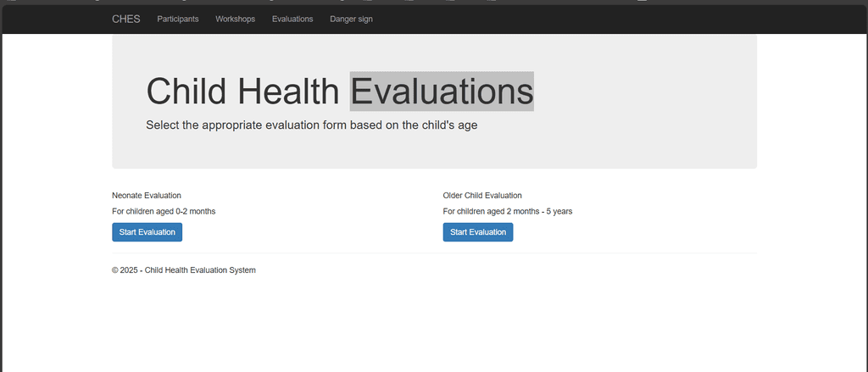Start the Older Child Evaluation form
868x372 pixels.
[477, 232]
